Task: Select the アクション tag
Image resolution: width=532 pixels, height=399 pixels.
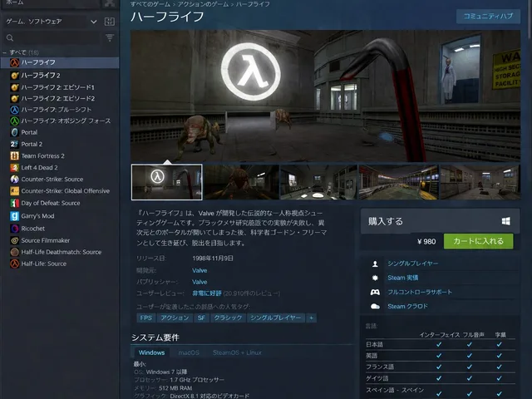Action: coord(175,318)
